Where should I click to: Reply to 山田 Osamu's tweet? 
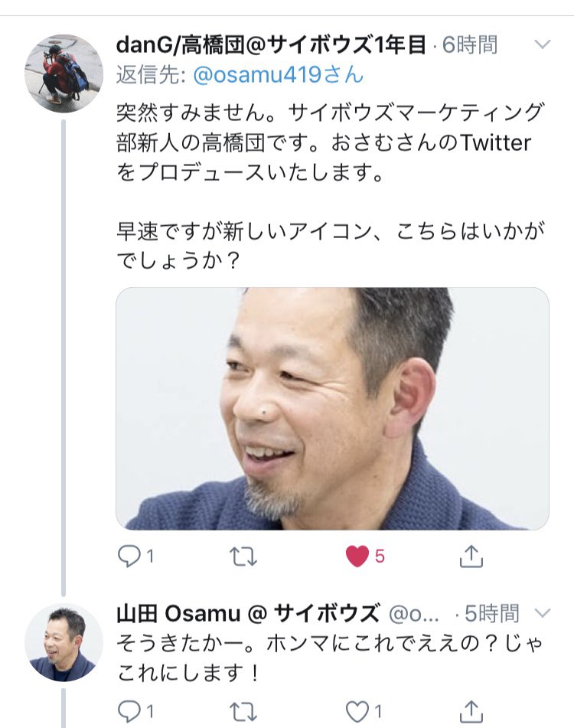point(135,711)
